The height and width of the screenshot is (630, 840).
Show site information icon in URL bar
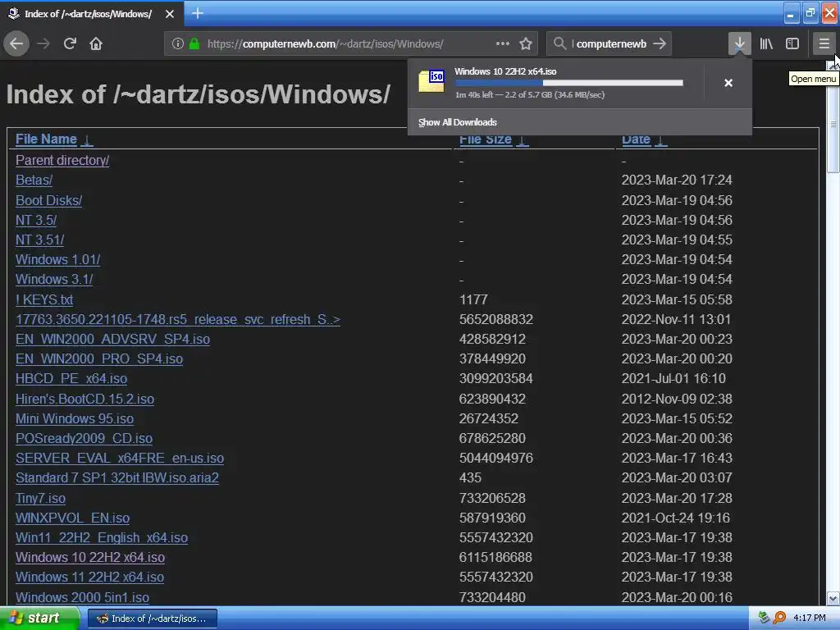(178, 43)
